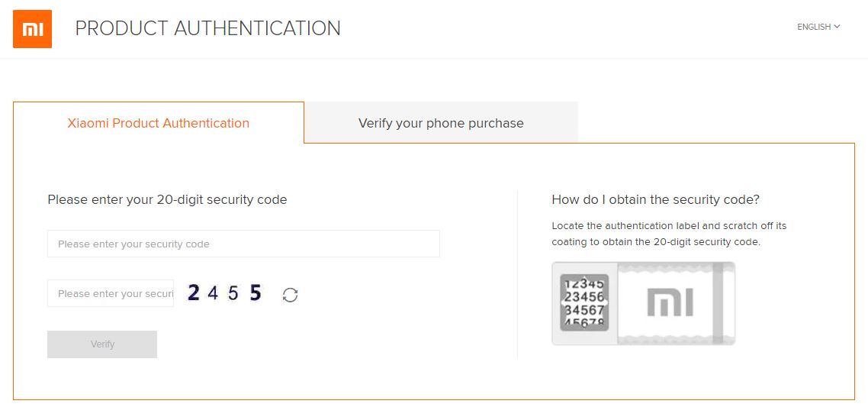Click the gray Mi logo on sample label
Viewport: 868px width, 420px height.
[x=670, y=303]
